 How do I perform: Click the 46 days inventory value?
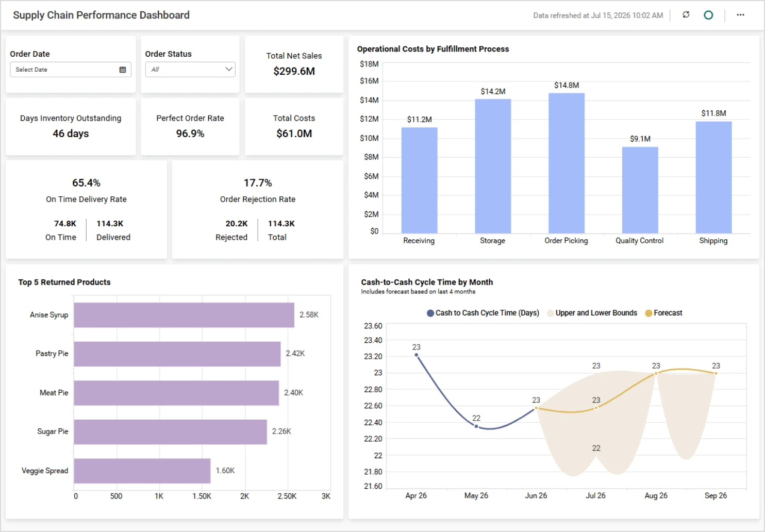[x=71, y=134]
